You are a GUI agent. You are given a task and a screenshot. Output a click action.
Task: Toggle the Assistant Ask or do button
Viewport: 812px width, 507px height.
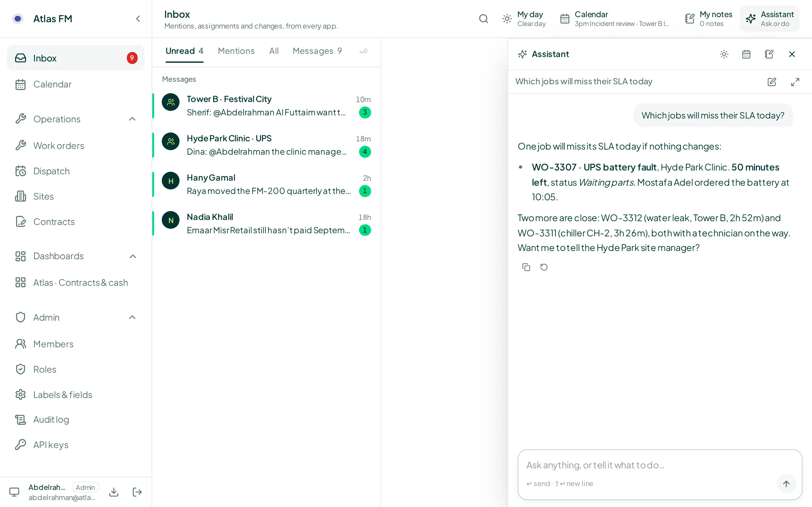770,19
